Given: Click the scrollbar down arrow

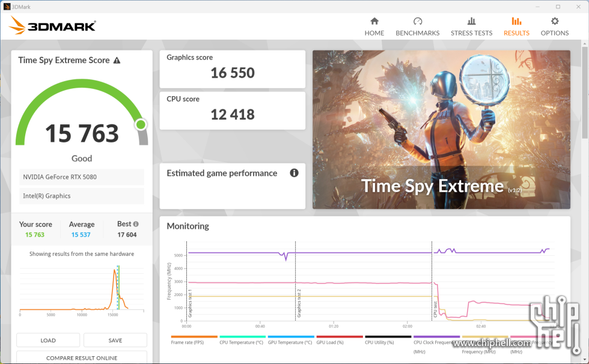Looking at the screenshot, I should 585,360.
